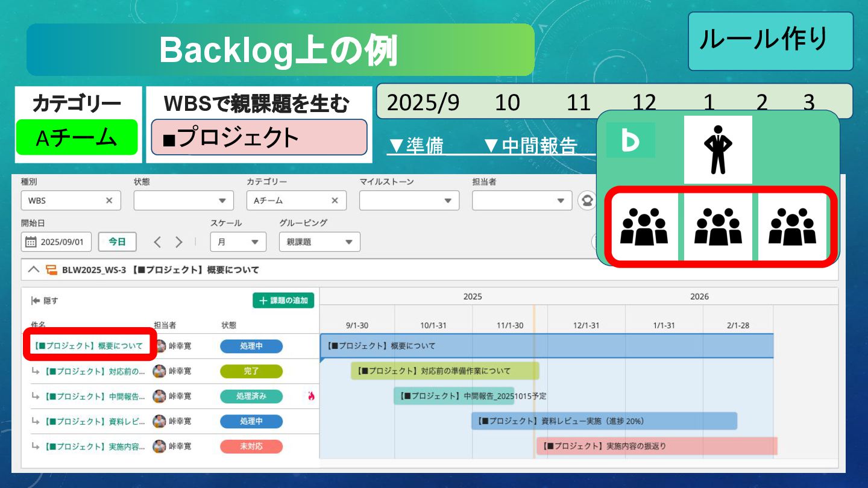868x488 pixels.
Task: Open the マイルストーン filter dropdown
Action: [x=409, y=201]
